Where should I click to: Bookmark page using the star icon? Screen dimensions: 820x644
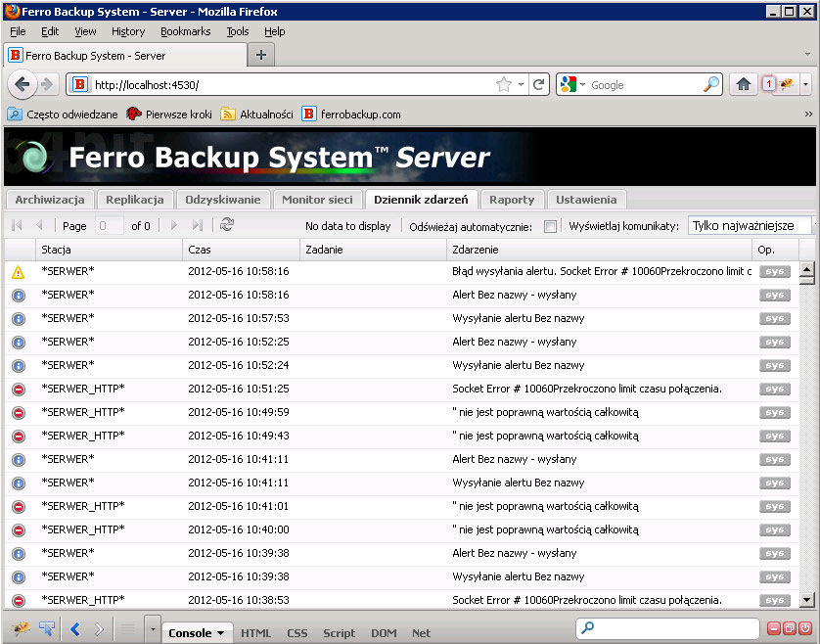(x=504, y=85)
